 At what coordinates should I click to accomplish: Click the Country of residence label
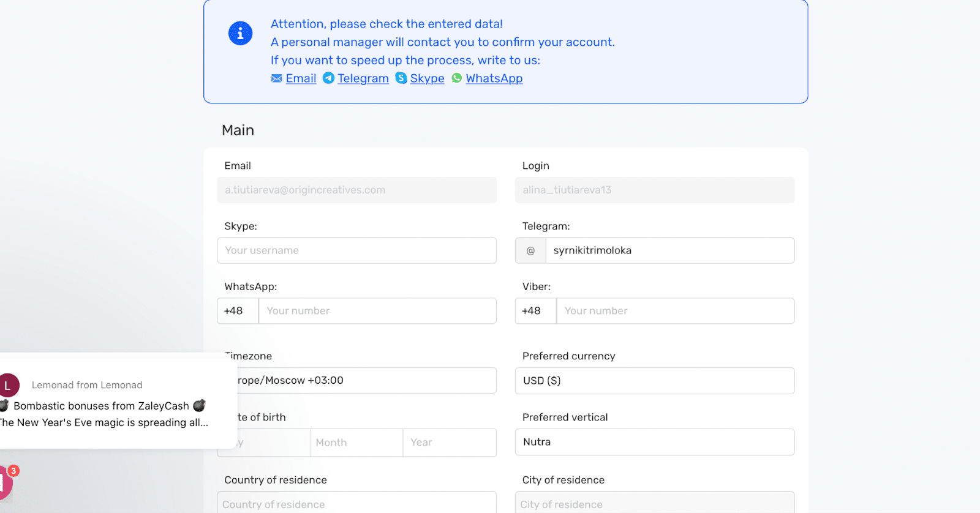click(x=276, y=480)
